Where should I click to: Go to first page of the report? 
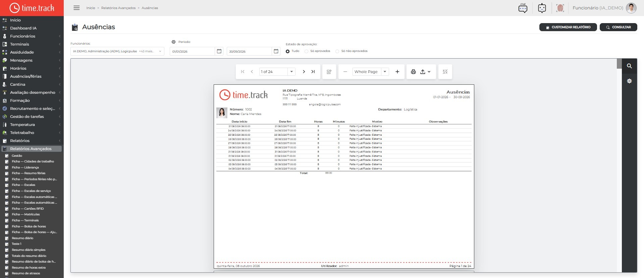pyautogui.click(x=243, y=72)
